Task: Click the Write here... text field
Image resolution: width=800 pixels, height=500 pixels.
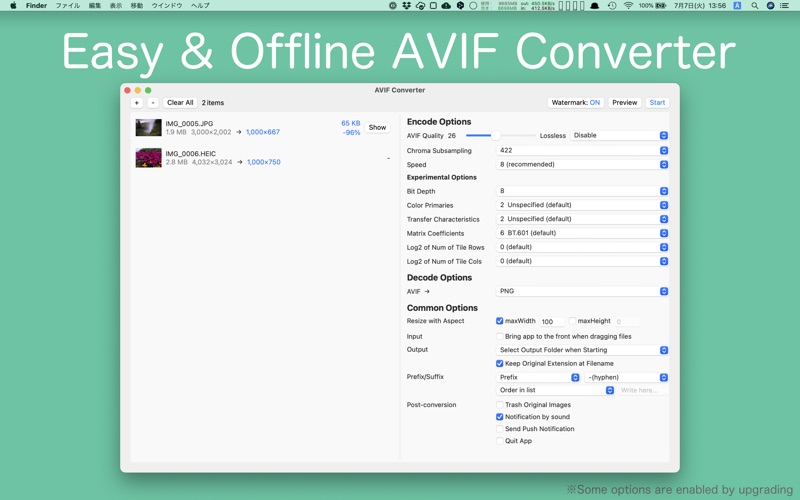Action: 643,390
